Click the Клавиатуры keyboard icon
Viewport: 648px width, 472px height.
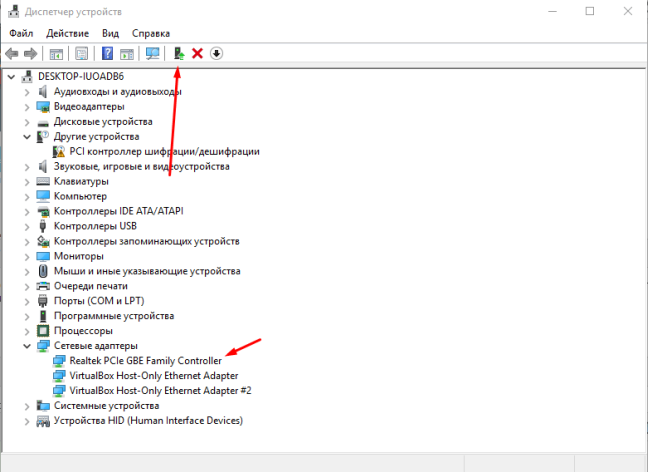[43, 181]
